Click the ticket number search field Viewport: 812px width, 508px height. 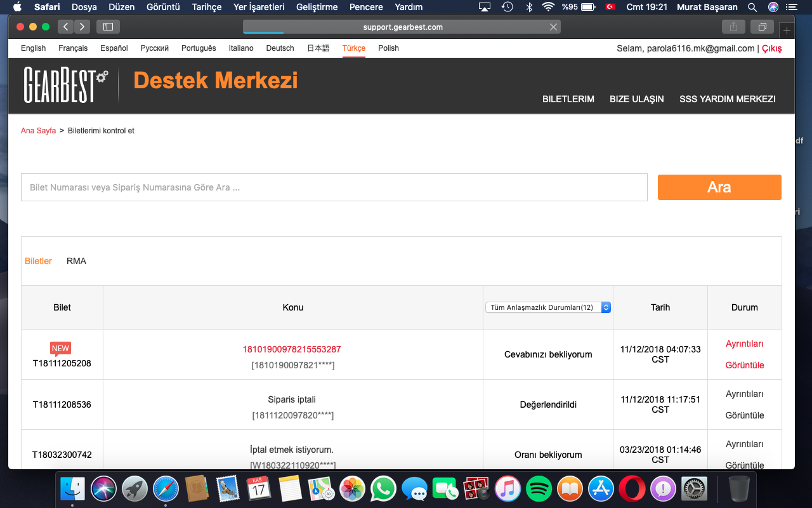[334, 187]
